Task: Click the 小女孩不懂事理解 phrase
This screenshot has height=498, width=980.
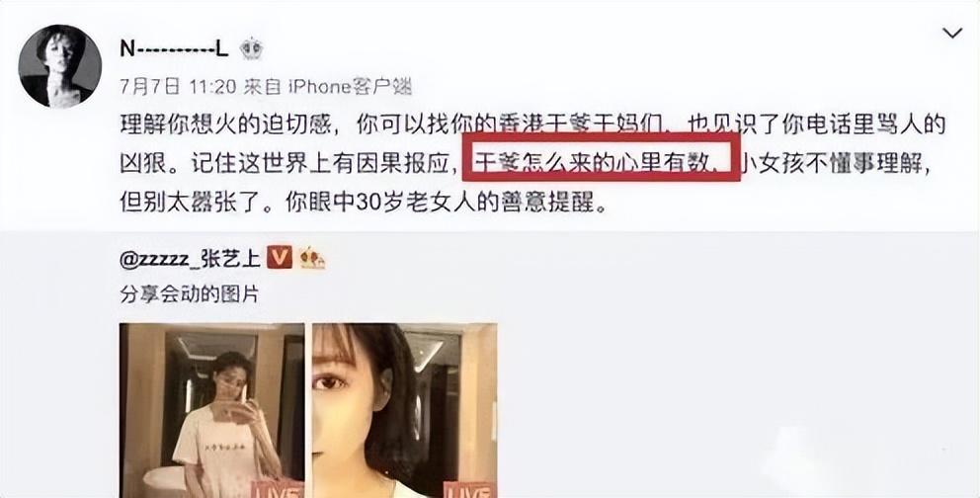Action: (831, 164)
